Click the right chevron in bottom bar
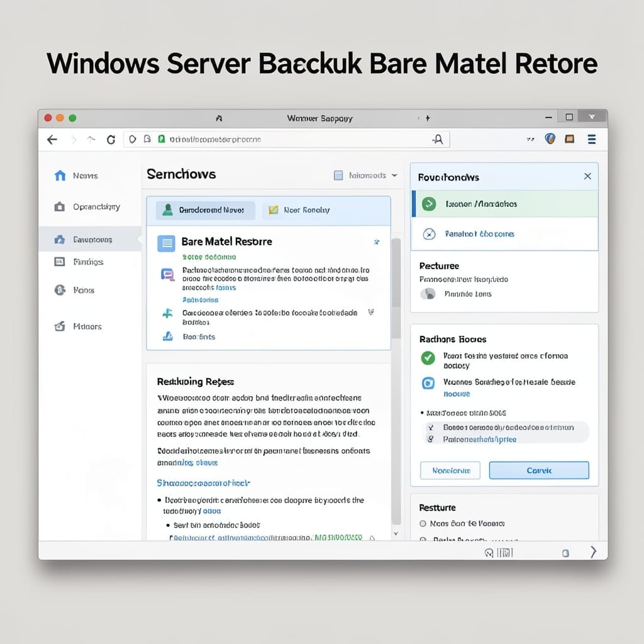 click(x=593, y=552)
